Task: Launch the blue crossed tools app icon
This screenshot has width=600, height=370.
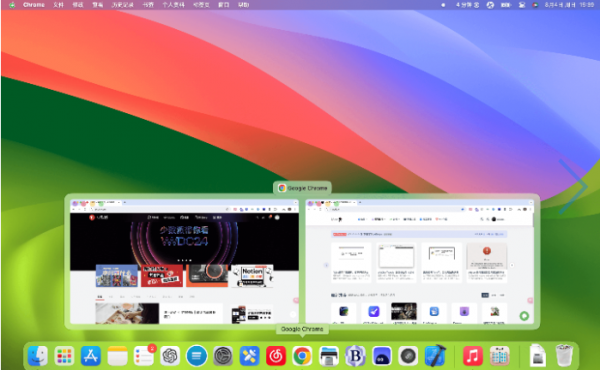Action: (249, 356)
